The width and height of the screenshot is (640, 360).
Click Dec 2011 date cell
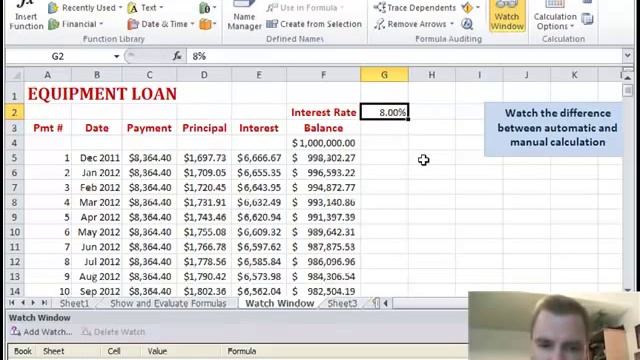click(97, 158)
